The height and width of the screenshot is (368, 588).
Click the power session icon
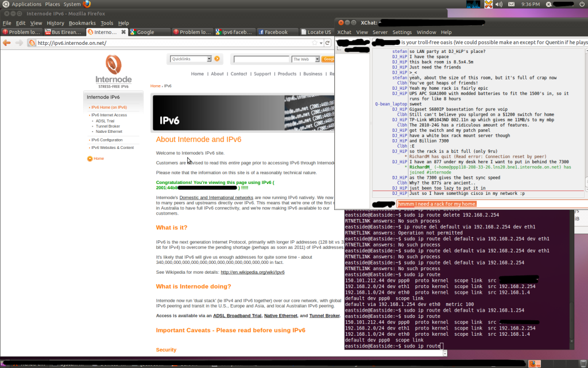point(582,4)
